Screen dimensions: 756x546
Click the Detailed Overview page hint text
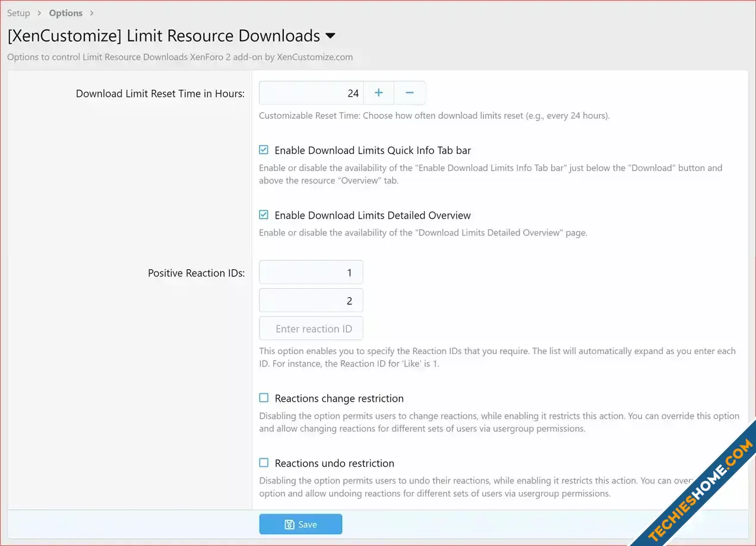pos(423,233)
